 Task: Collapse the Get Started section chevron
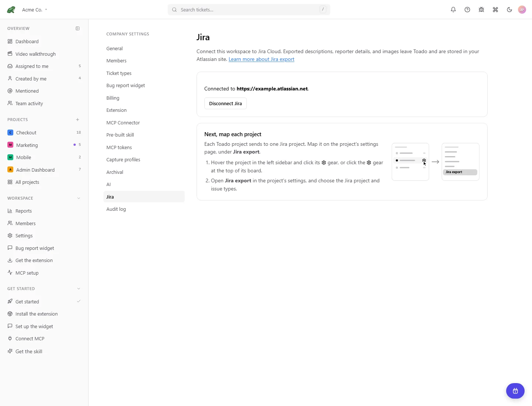(79, 289)
